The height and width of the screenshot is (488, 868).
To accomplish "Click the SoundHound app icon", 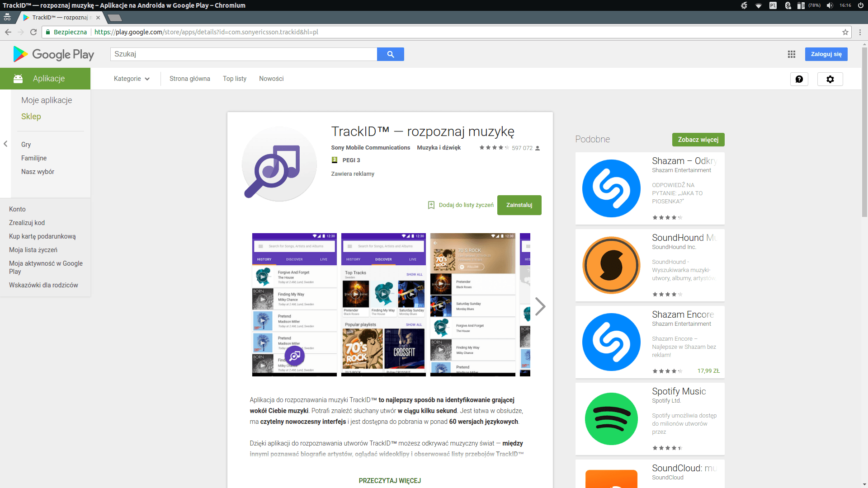I will tap(611, 265).
